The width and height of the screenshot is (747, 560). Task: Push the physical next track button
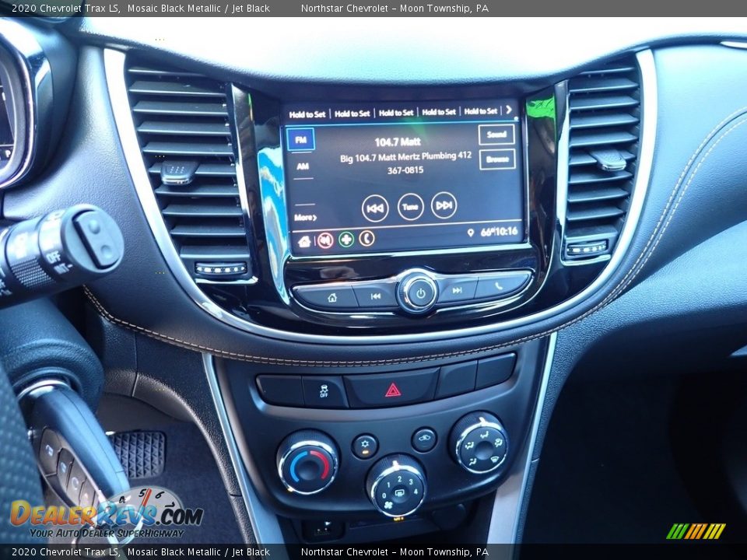[458, 290]
